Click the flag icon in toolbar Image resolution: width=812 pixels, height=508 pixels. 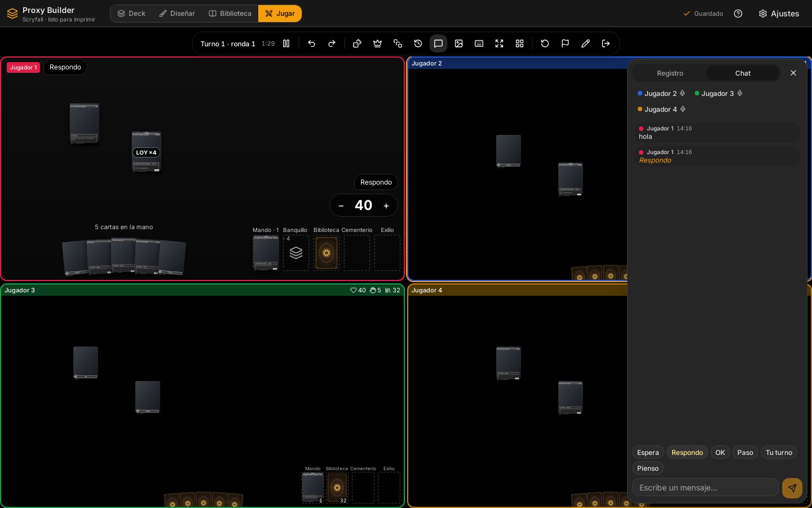tap(565, 43)
